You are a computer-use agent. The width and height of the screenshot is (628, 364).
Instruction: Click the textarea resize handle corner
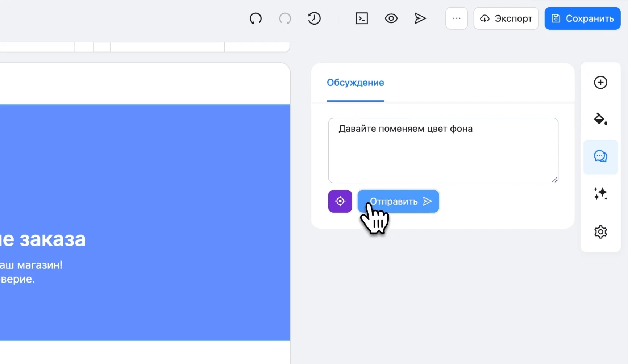(x=554, y=180)
